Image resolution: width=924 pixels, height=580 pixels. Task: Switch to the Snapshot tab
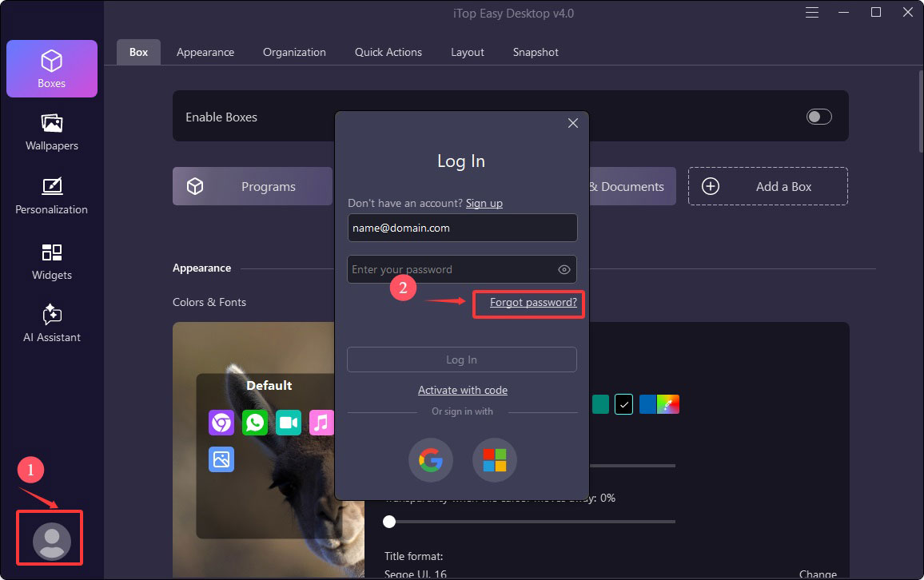(536, 52)
